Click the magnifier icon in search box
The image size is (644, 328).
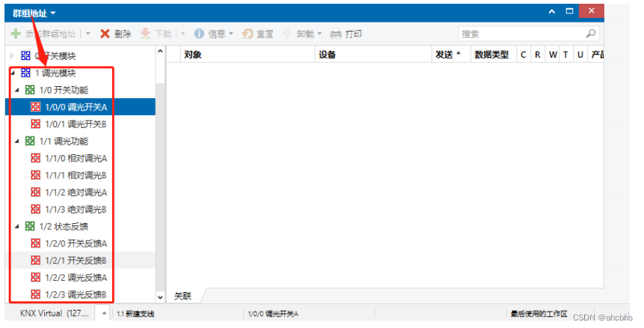[591, 34]
